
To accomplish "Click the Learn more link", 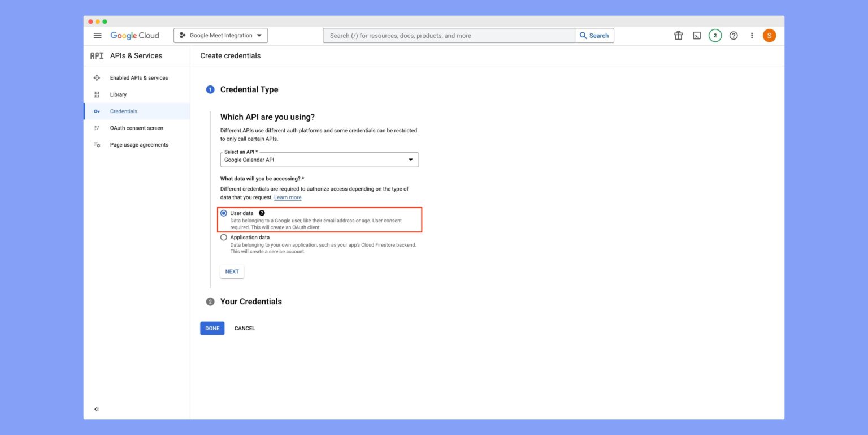I will (288, 197).
